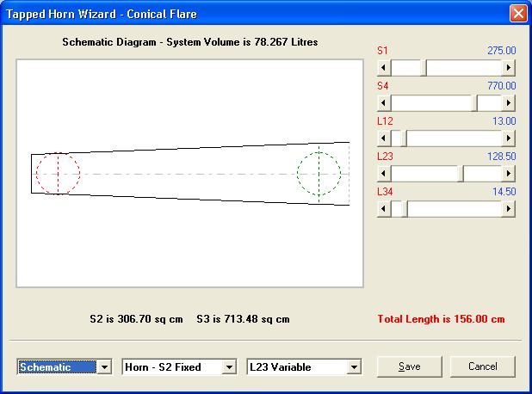The width and height of the screenshot is (532, 394).
Task: Click the red driver circle in schematic
Action: (x=58, y=173)
